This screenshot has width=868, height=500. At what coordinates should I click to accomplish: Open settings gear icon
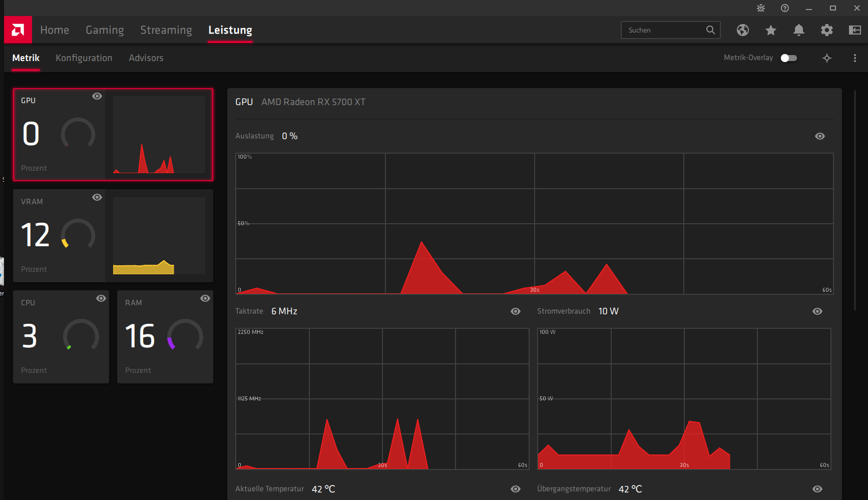pos(827,30)
